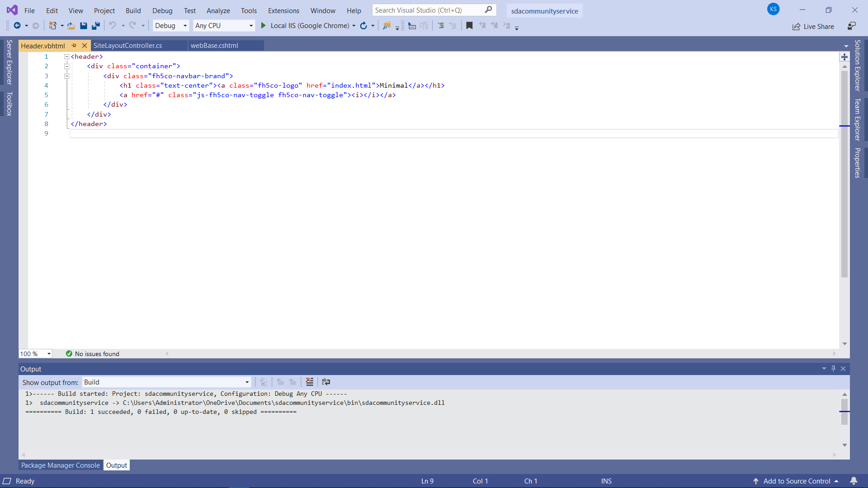Expand the Navigate Backward history dropdown
This screenshot has height=488, width=868.
pos(26,26)
